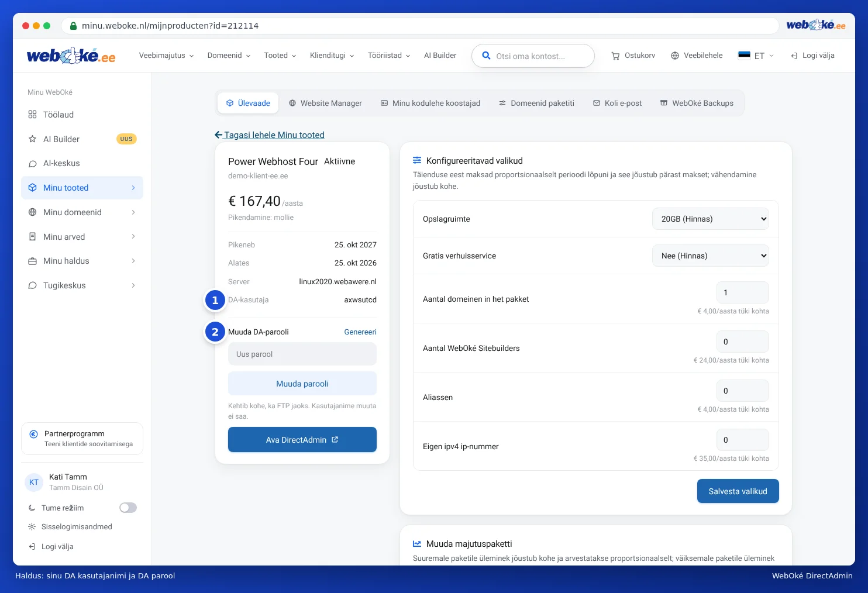This screenshot has height=593, width=868.
Task: Open Gratis verhuisservice dropdown
Action: (x=711, y=256)
